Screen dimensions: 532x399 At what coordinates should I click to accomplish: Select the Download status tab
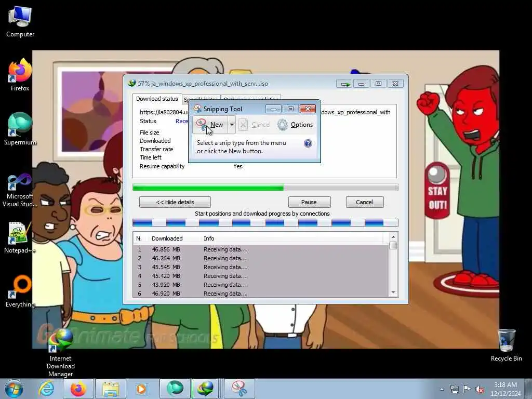coord(157,99)
